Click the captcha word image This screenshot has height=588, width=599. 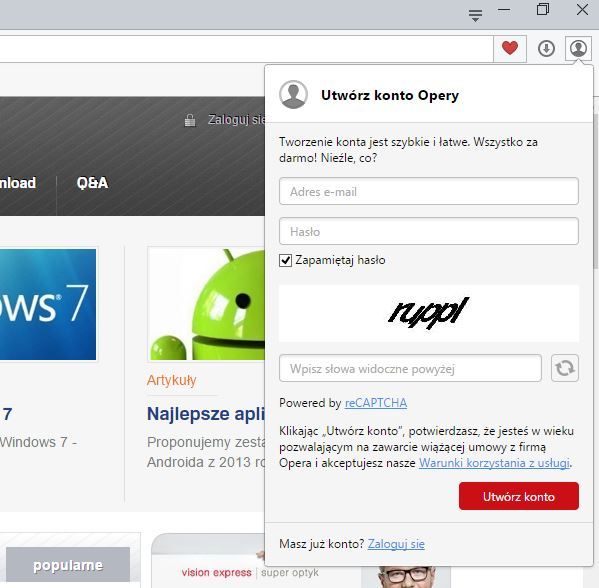point(429,313)
